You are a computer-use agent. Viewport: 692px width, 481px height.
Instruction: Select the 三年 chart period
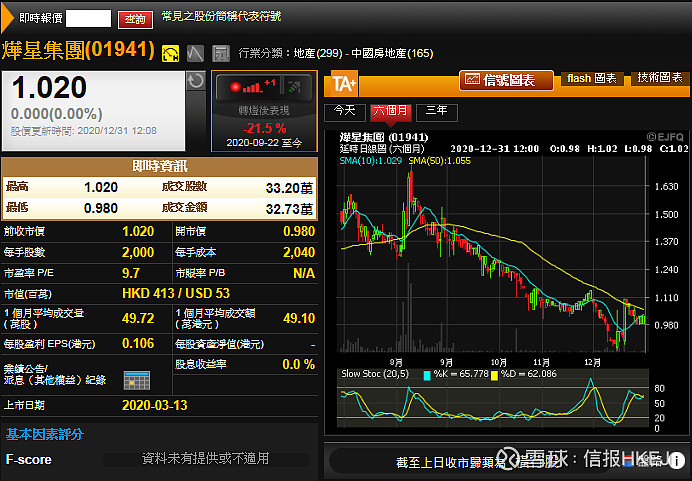coord(436,112)
